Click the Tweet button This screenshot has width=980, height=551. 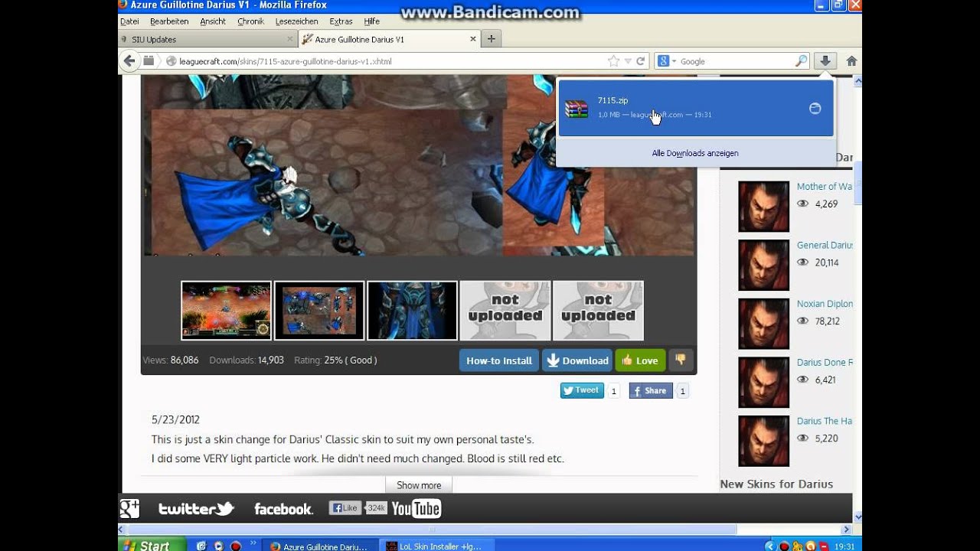582,390
